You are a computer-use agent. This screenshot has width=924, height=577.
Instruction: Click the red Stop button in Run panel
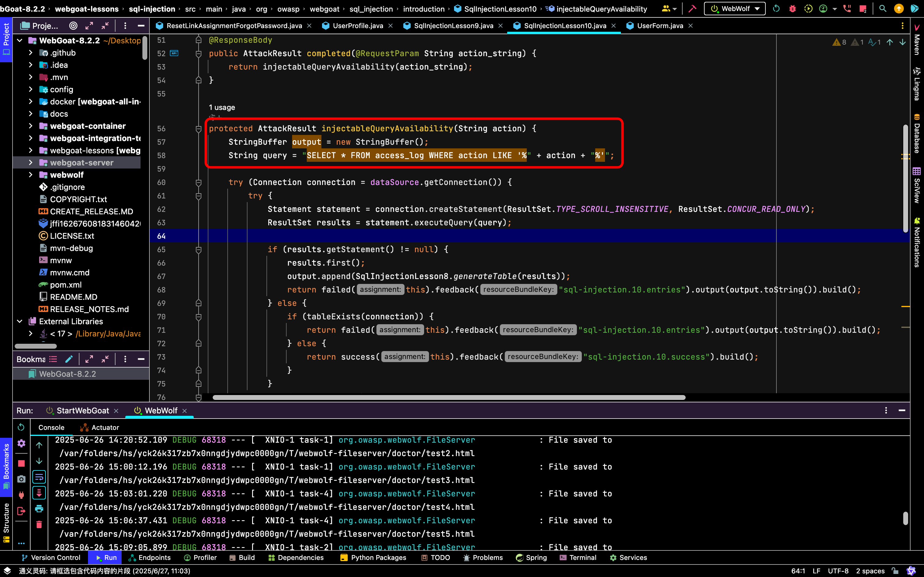[21, 463]
